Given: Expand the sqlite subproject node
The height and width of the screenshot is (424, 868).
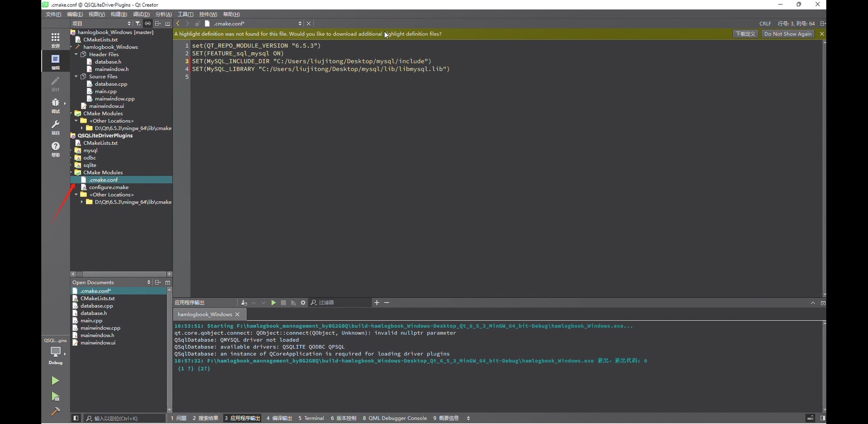Looking at the screenshot, I should [x=72, y=165].
